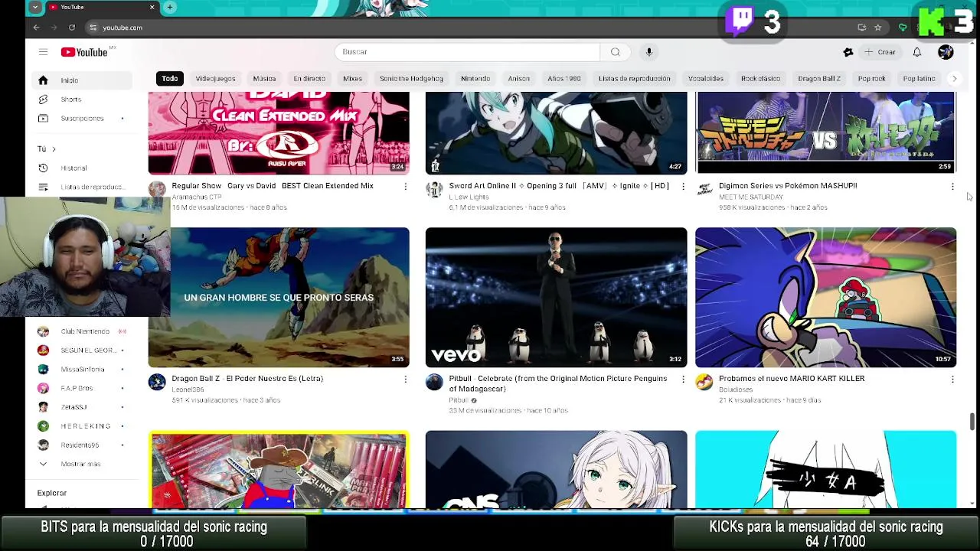Open Inicio in sidebar
980x551 pixels.
click(x=83, y=80)
